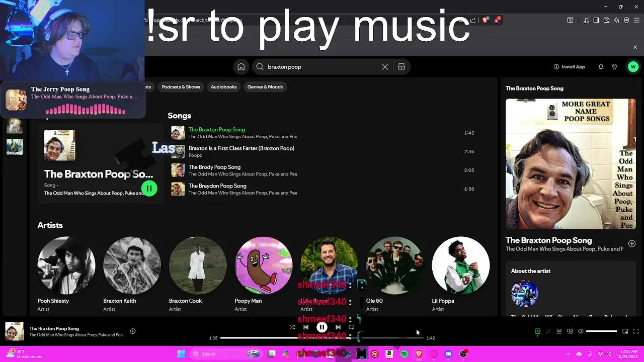Viewport: 644px width, 362px height.
Task: Open Brave VPN shield icon
Action: pos(626,20)
